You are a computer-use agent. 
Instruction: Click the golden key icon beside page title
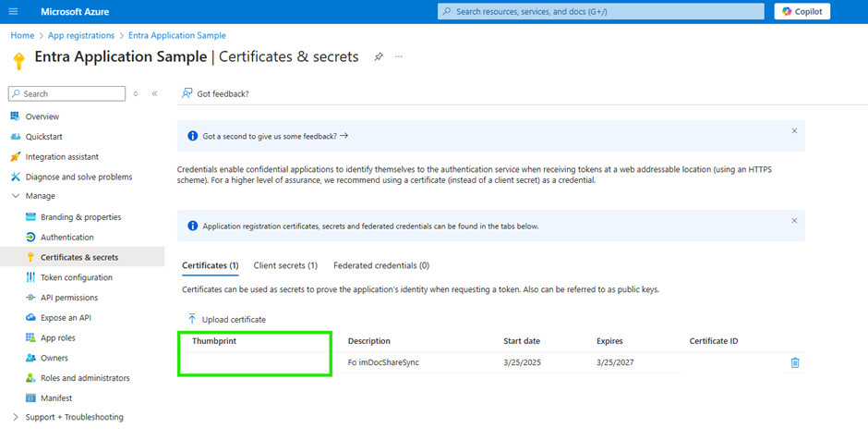pos(18,60)
